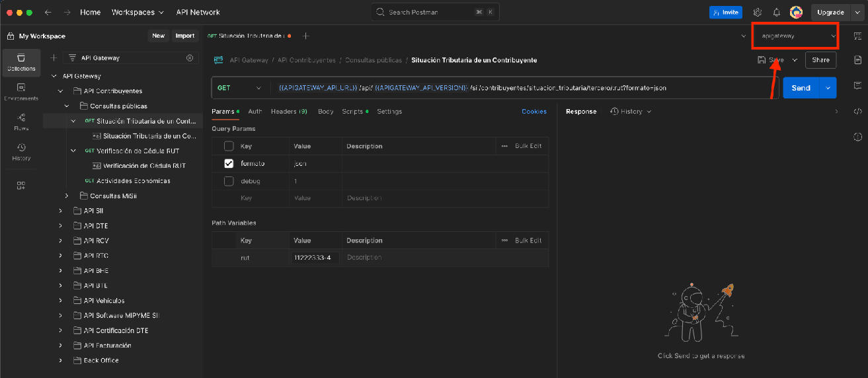
Task: Open Postman settings gear icon
Action: coord(758,12)
